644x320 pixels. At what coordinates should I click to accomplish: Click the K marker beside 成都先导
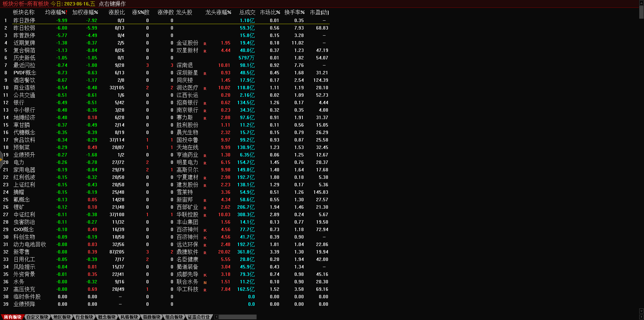coord(205,275)
